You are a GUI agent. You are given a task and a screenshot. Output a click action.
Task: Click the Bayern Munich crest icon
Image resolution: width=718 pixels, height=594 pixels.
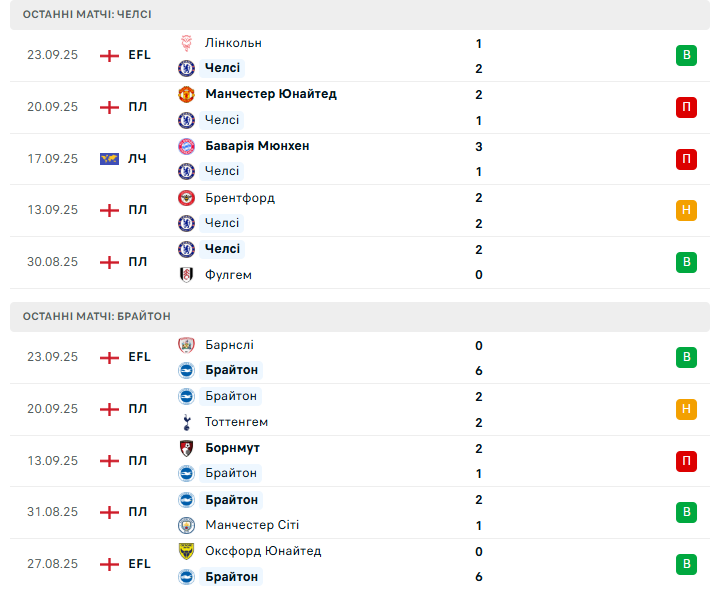(x=186, y=146)
